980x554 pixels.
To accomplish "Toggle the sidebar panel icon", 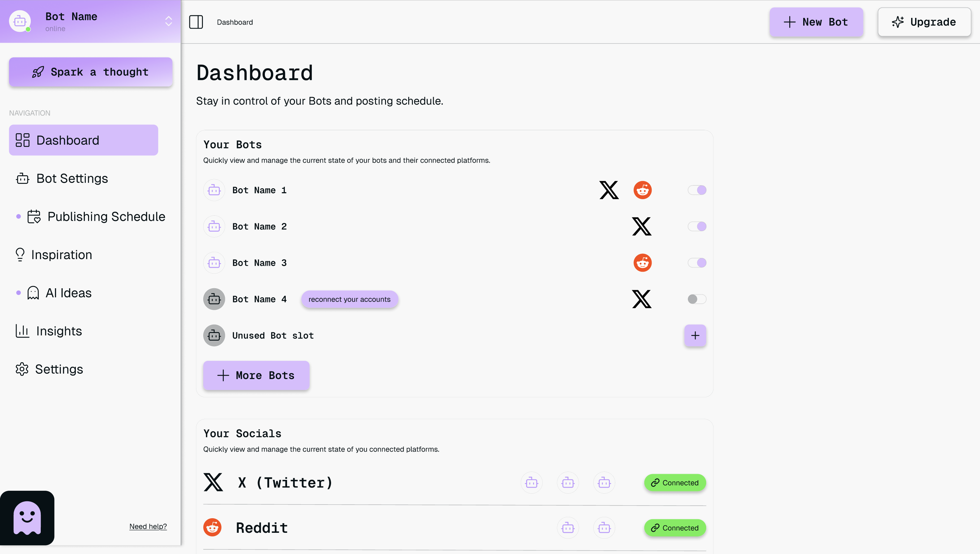I will [x=196, y=22].
